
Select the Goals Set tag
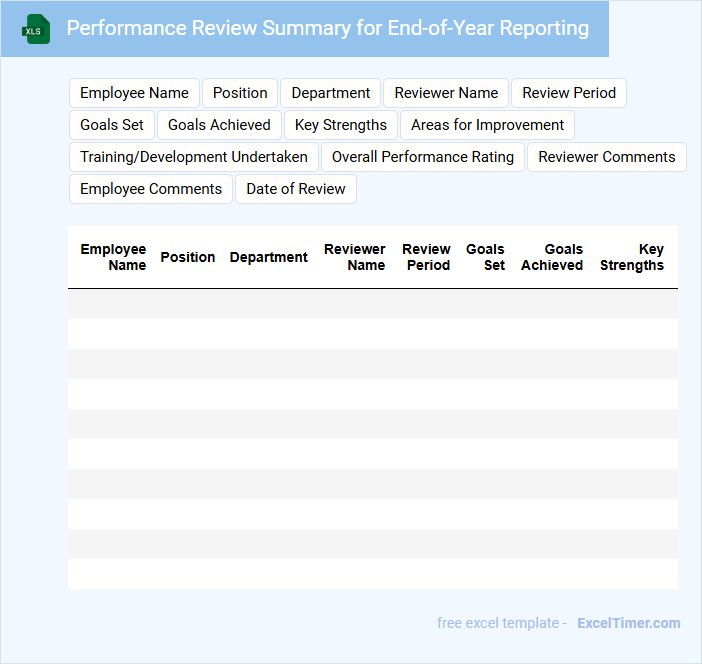(112, 125)
